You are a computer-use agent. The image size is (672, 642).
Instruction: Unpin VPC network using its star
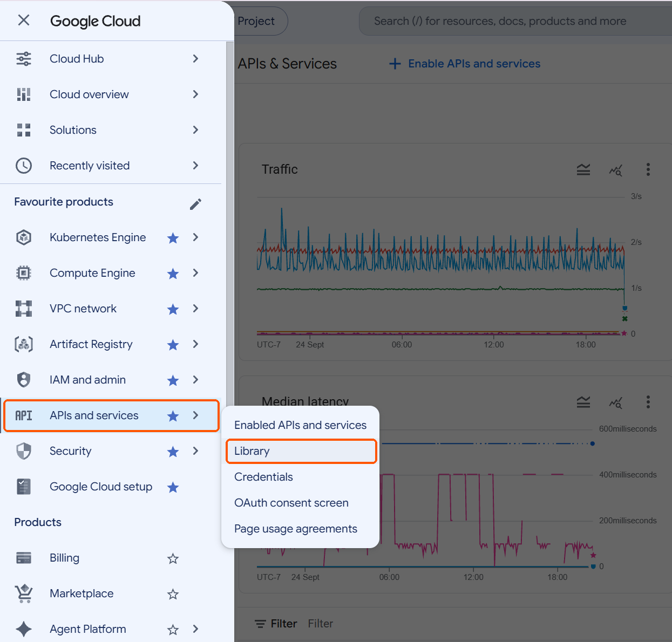(173, 309)
